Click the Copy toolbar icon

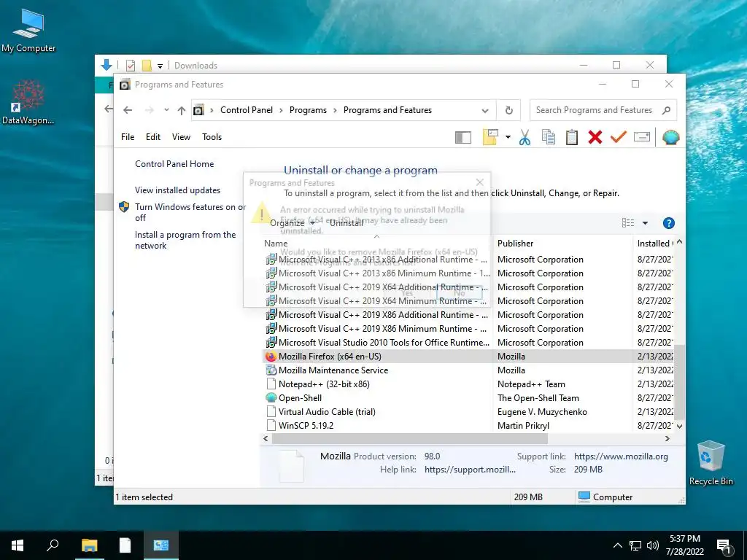click(549, 137)
